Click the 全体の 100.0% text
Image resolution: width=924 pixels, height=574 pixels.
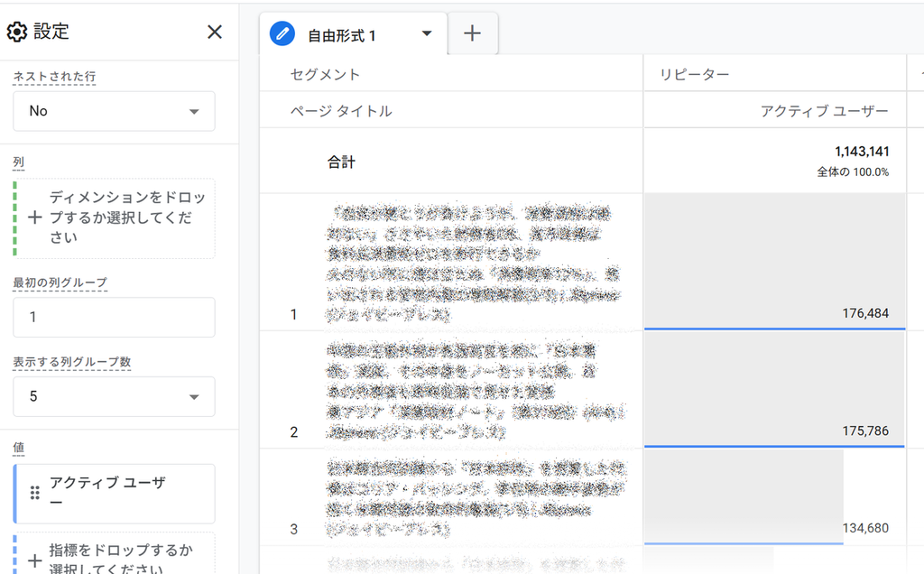coord(853,172)
